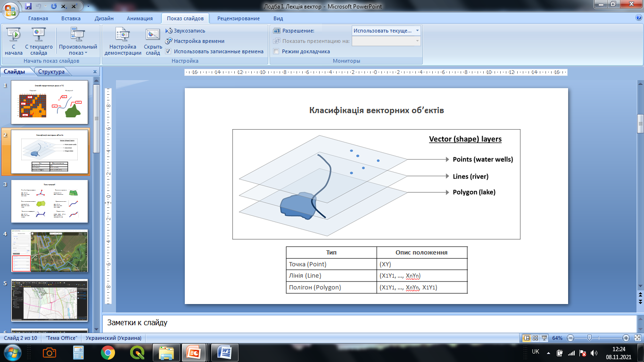Image resolution: width=644 pixels, height=362 pixels.
Task: Switch to Slide Sorter view icon
Action: coord(536,338)
